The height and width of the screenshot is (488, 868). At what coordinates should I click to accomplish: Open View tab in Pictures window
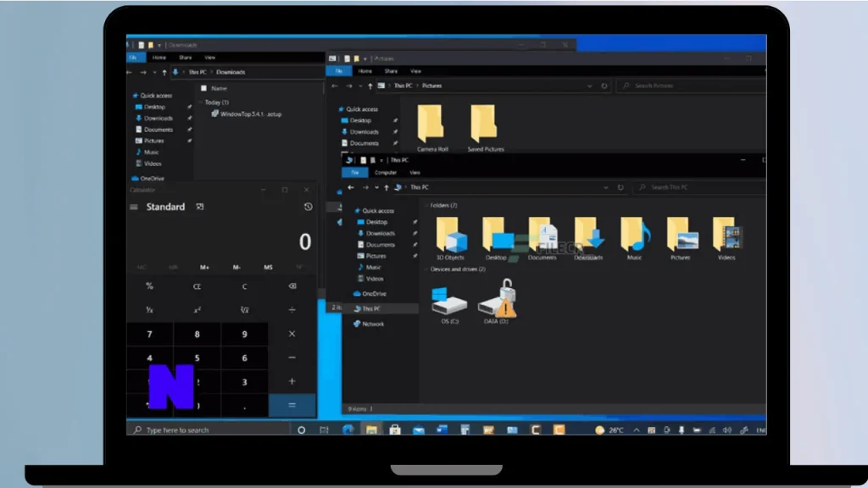tap(415, 71)
